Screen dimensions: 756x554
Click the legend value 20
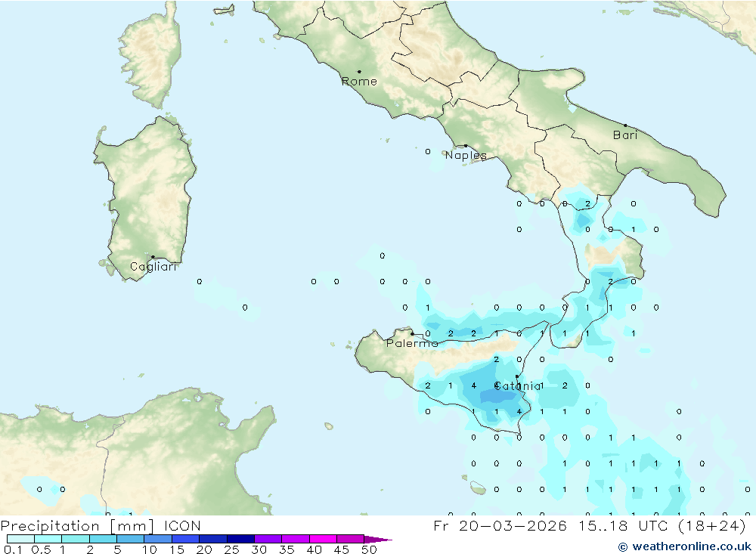[x=204, y=549]
